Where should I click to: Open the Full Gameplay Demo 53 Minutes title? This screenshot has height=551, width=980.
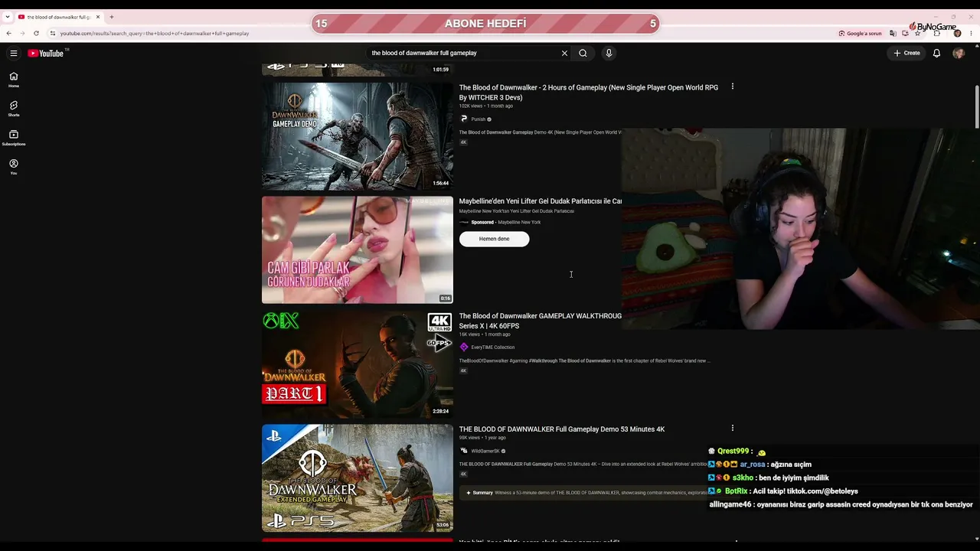pyautogui.click(x=562, y=429)
